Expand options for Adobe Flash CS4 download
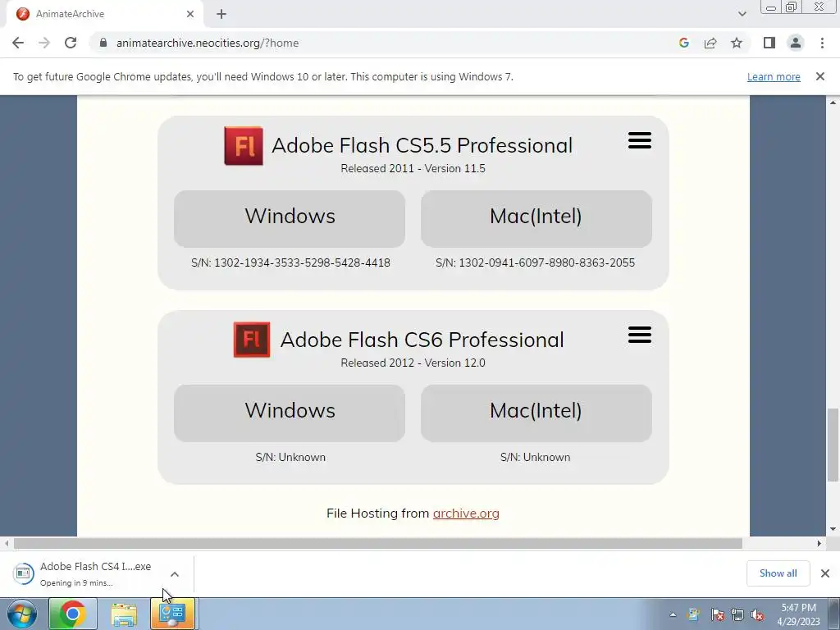Viewport: 840px width, 630px height. pyautogui.click(x=175, y=573)
